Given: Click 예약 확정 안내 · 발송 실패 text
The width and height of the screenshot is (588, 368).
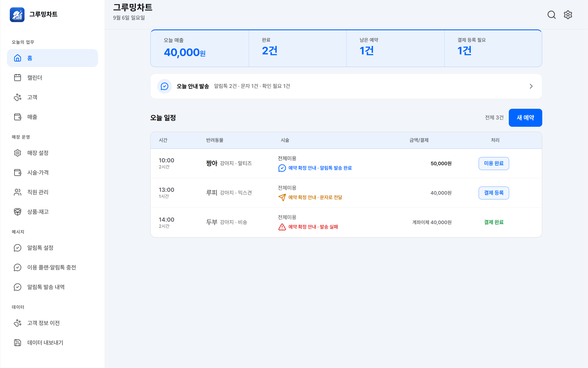Looking at the screenshot, I should coord(313,227).
